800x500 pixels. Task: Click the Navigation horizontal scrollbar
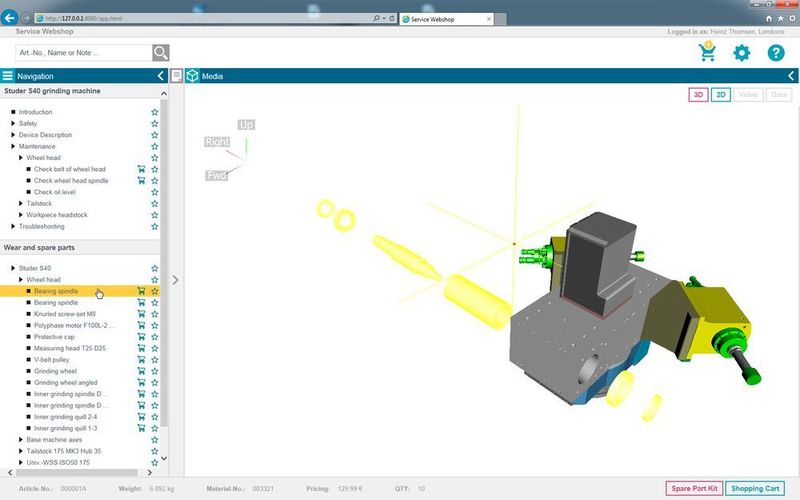click(75, 472)
